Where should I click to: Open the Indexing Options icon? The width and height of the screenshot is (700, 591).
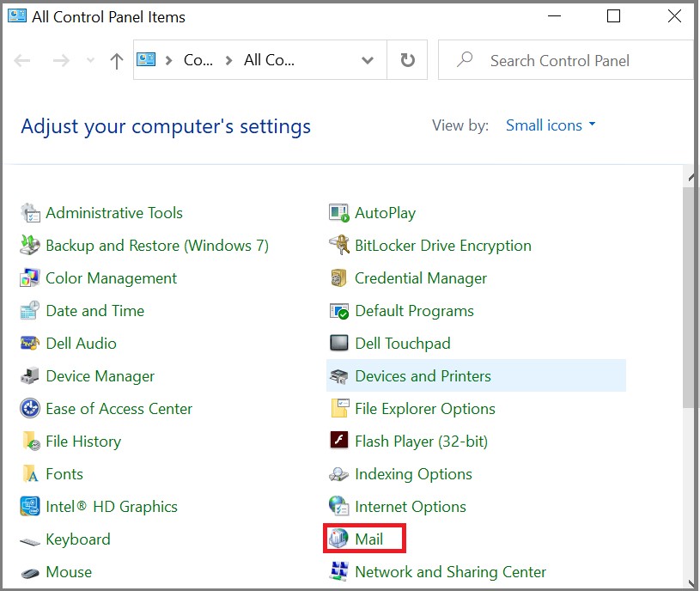coord(339,473)
